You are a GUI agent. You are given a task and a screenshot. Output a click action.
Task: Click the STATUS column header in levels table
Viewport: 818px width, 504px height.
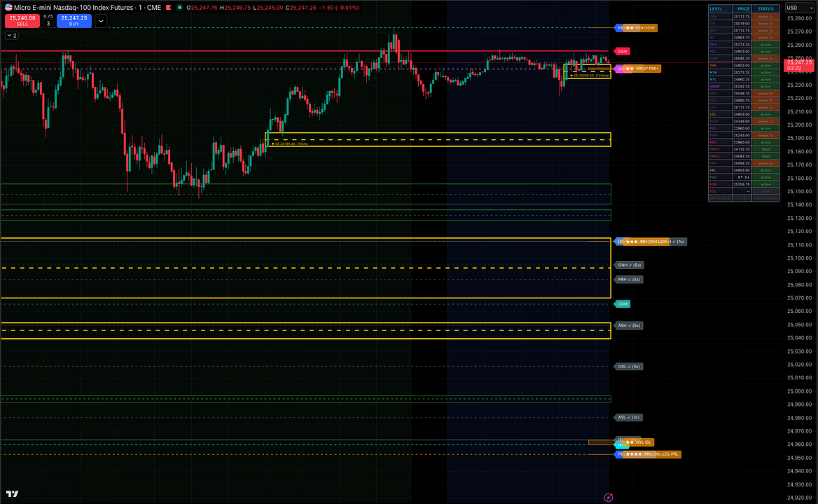click(765, 9)
